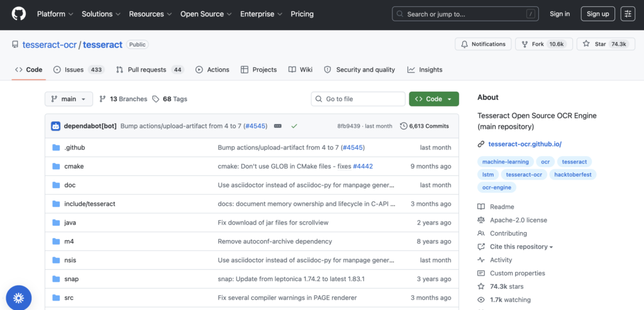Click the green checkmark status icon
The image size is (644, 310).
pyautogui.click(x=294, y=126)
